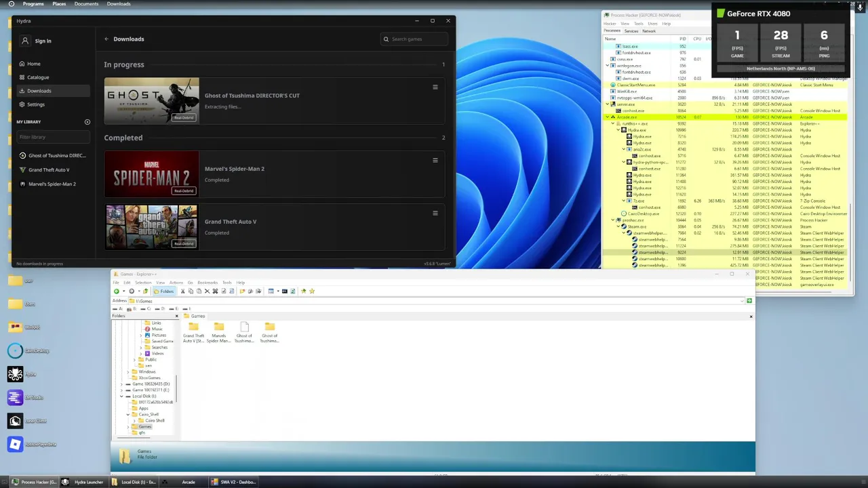Image resolution: width=868 pixels, height=488 pixels.
Task: Click Add bookmark star icon
Action: coord(303,291)
